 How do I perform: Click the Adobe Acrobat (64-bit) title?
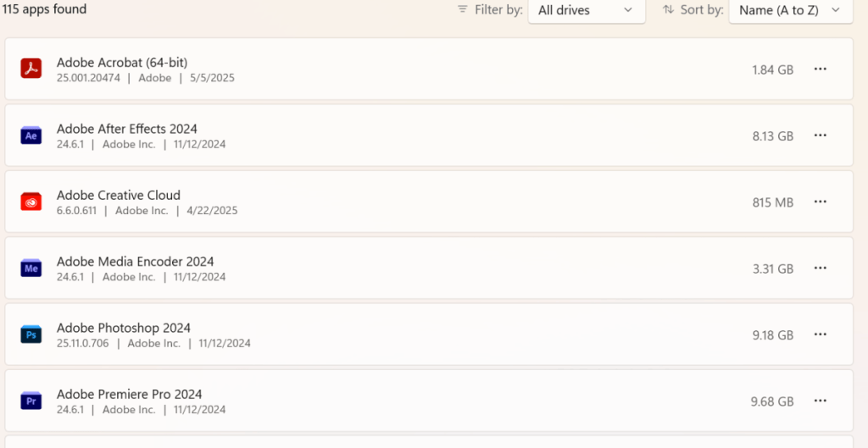[122, 62]
